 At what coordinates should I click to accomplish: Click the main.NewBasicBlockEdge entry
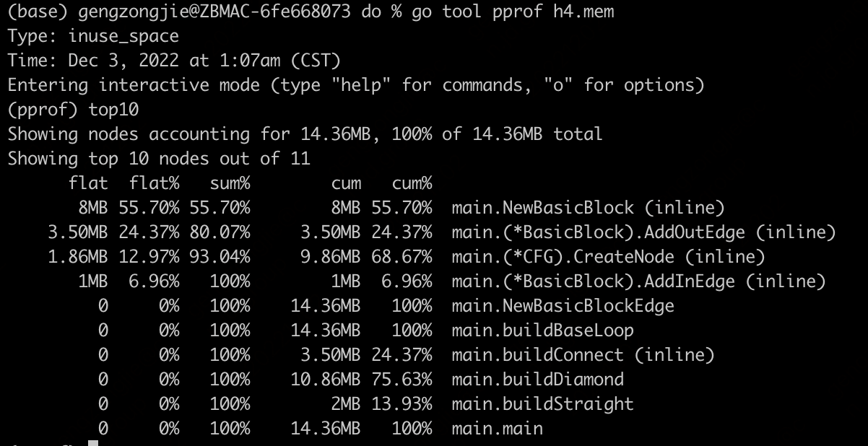pyautogui.click(x=563, y=306)
